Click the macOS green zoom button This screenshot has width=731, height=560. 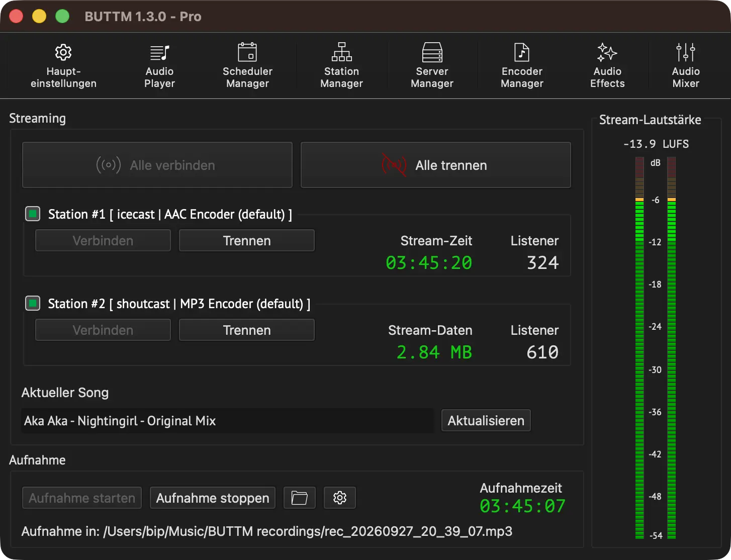tap(62, 16)
